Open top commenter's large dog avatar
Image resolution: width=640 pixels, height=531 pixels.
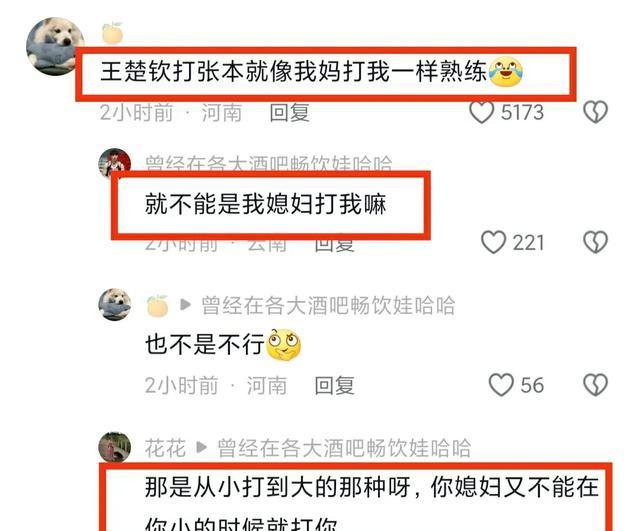click(x=55, y=46)
